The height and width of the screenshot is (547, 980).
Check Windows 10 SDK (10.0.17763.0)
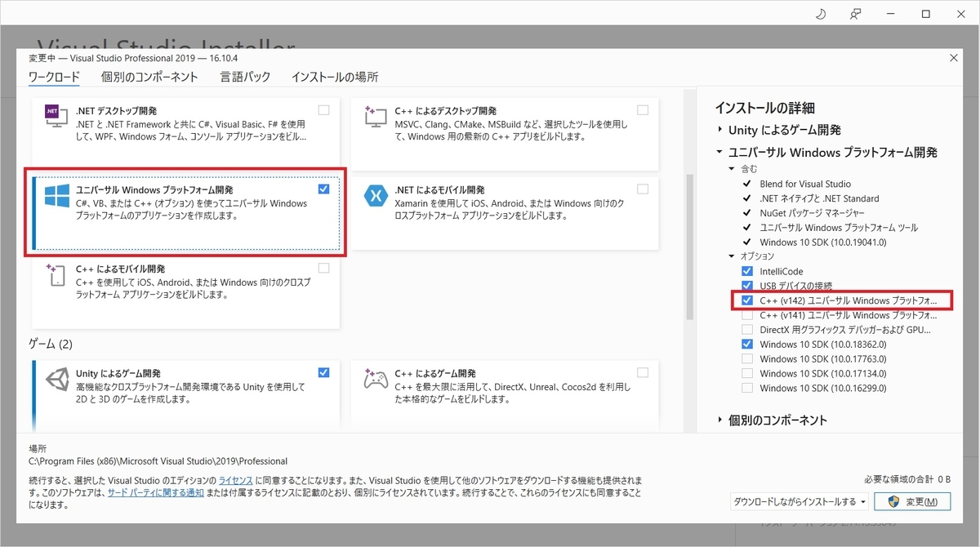pos(747,359)
